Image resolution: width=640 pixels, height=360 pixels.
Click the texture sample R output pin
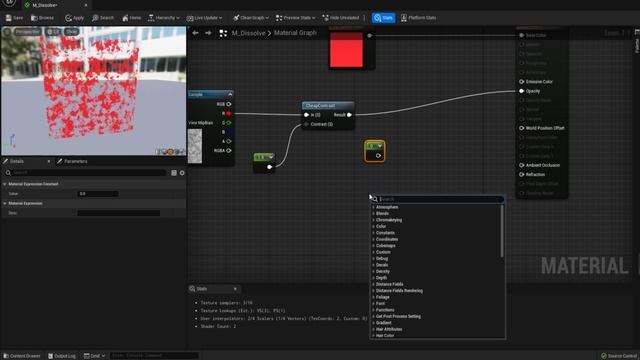coord(229,113)
